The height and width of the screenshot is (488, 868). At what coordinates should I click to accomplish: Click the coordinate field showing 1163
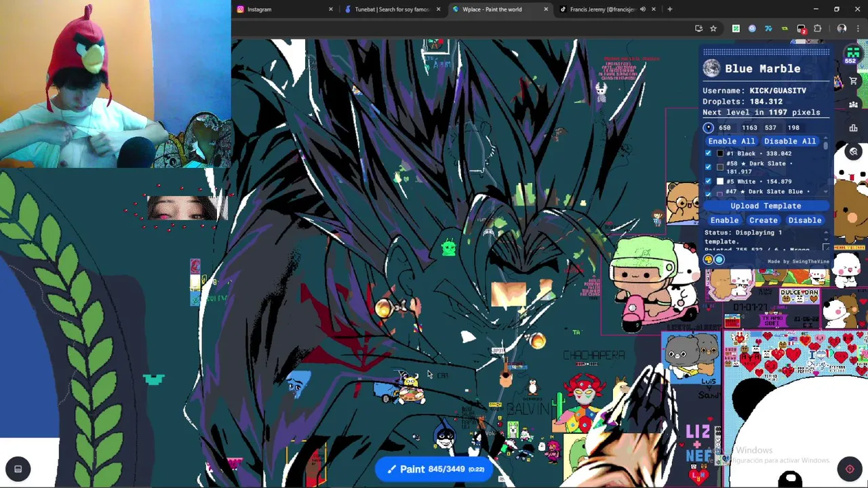click(x=749, y=127)
